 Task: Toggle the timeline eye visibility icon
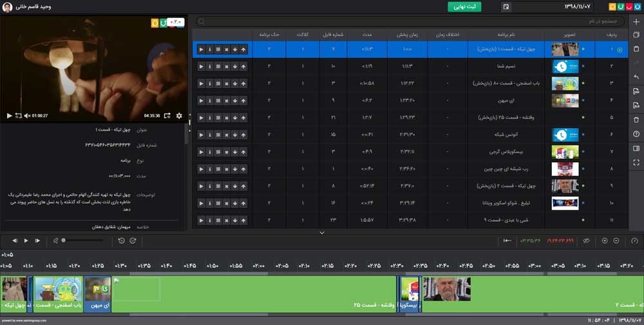(586, 241)
